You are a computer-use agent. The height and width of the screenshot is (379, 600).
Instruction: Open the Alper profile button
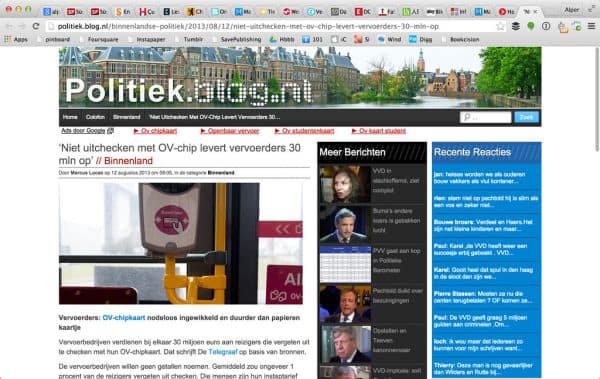pos(572,10)
